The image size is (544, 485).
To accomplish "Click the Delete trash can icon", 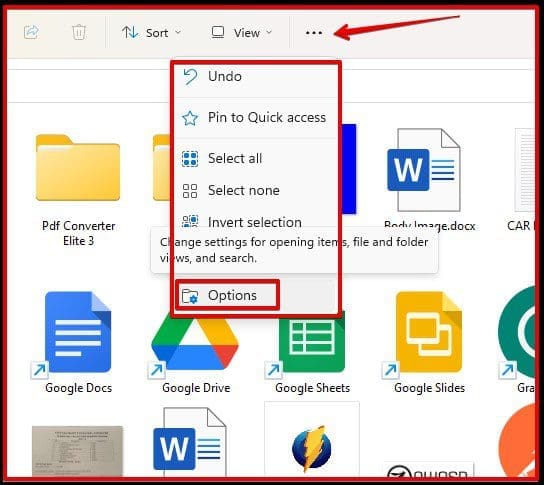I will pyautogui.click(x=79, y=33).
